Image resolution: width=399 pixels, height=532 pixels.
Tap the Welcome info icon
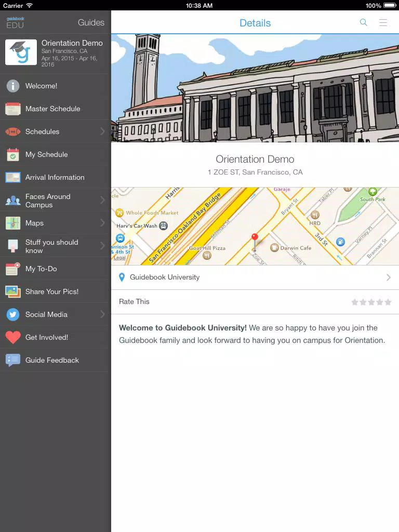coord(13,86)
